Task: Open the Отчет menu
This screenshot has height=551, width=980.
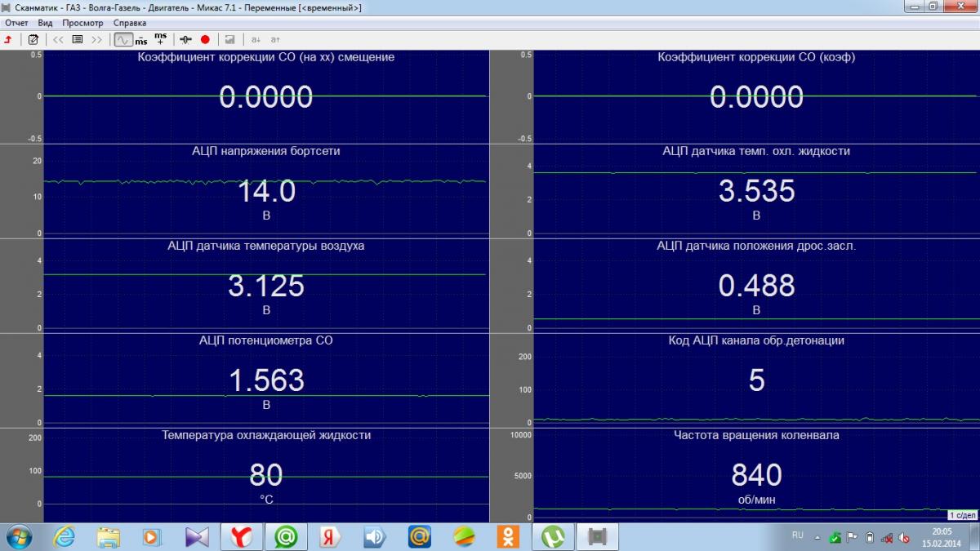Action: [16, 23]
